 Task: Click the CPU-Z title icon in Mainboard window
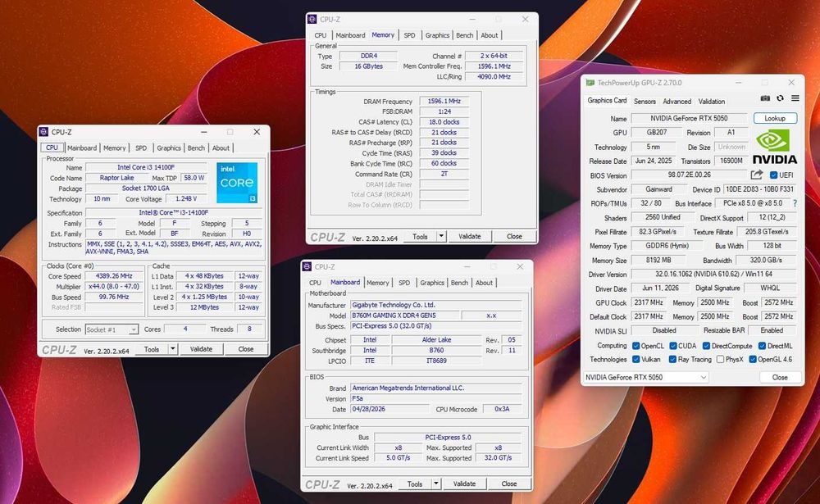pyautogui.click(x=307, y=266)
